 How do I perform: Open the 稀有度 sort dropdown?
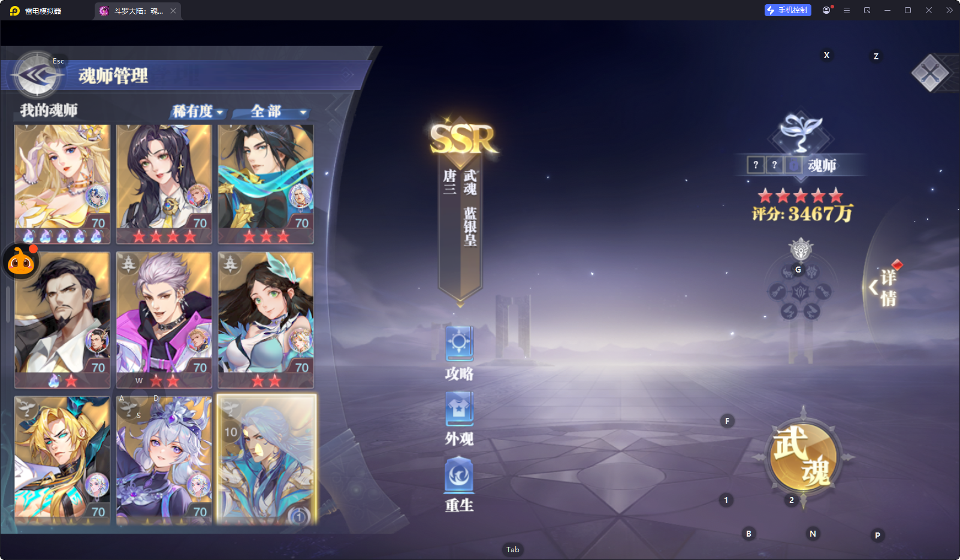tap(198, 111)
